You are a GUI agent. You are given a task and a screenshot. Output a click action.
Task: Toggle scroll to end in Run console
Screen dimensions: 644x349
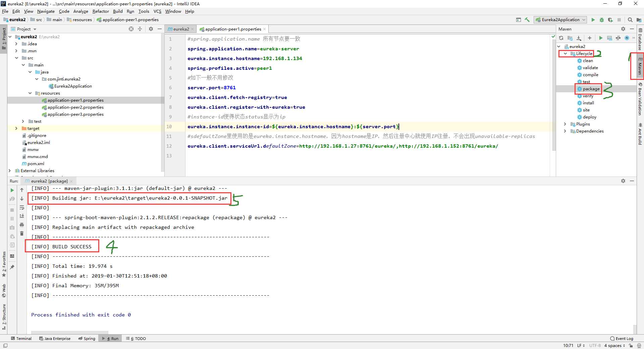pos(22,216)
